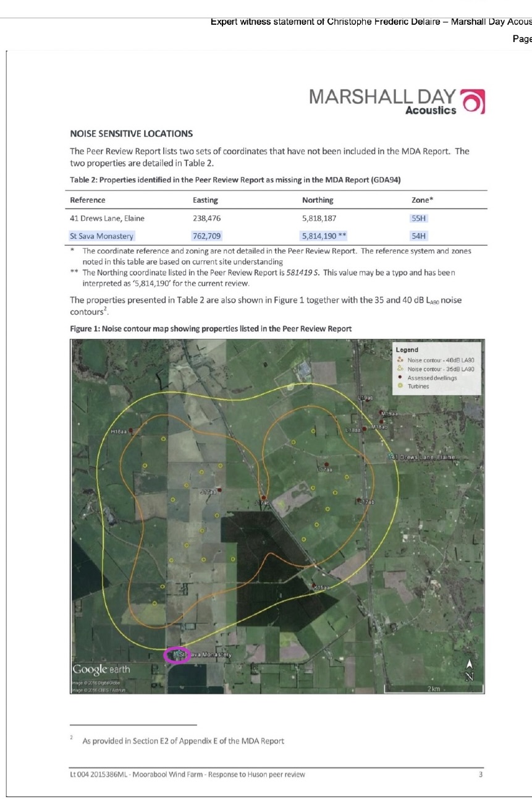Click the '41 Drews Lane, Elaine' table cell
The height and width of the screenshot is (799, 532).
[x=107, y=218]
